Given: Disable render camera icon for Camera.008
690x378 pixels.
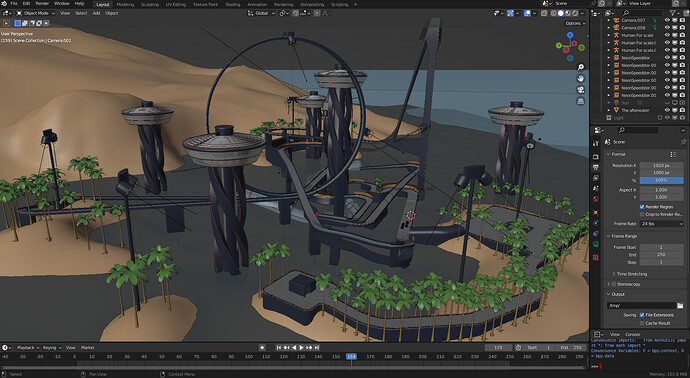Looking at the screenshot, I should click(x=682, y=28).
